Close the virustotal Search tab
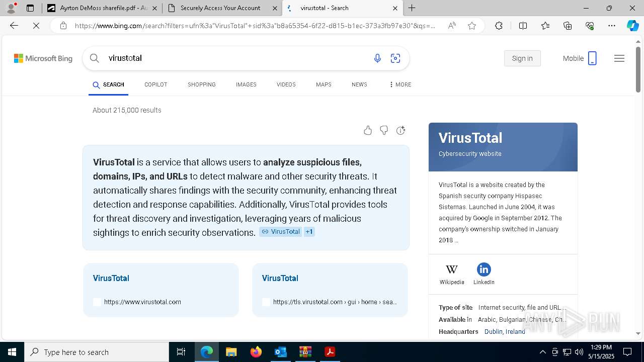Screen dimensions: 644x362 (395, 8)
